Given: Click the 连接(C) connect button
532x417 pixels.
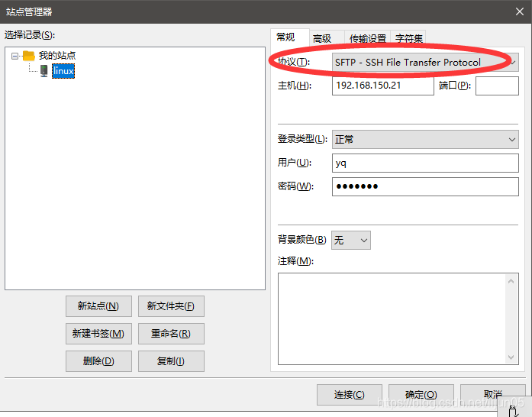Looking at the screenshot, I should 350,395.
